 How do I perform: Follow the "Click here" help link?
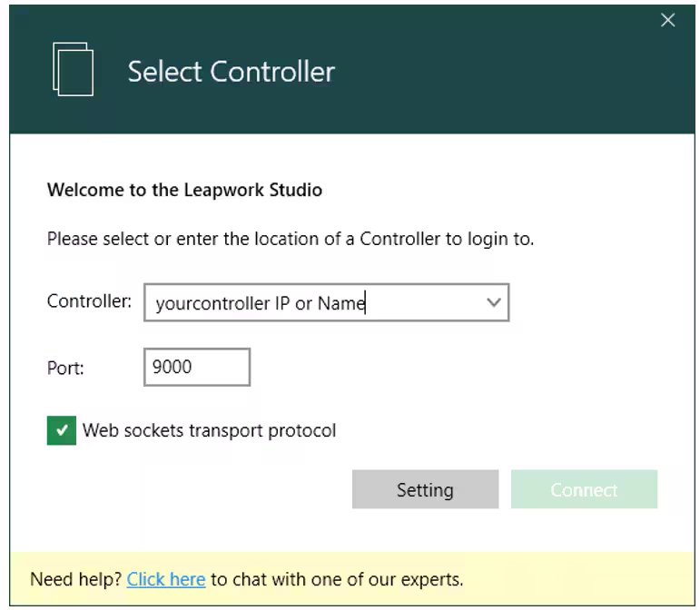(x=166, y=579)
